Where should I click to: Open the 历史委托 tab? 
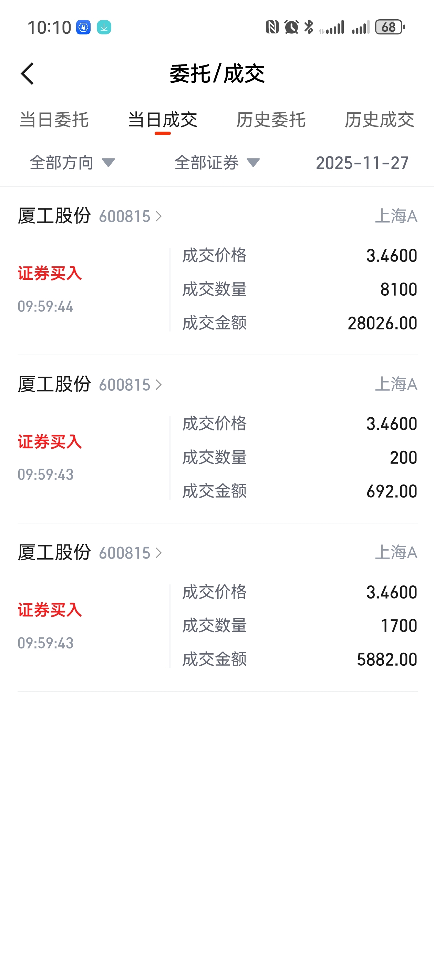(x=271, y=120)
